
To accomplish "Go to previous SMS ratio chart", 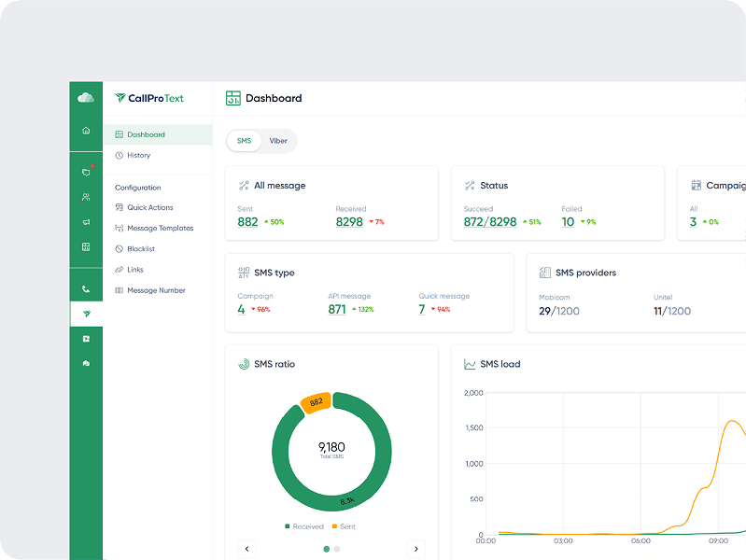I will point(246,549).
